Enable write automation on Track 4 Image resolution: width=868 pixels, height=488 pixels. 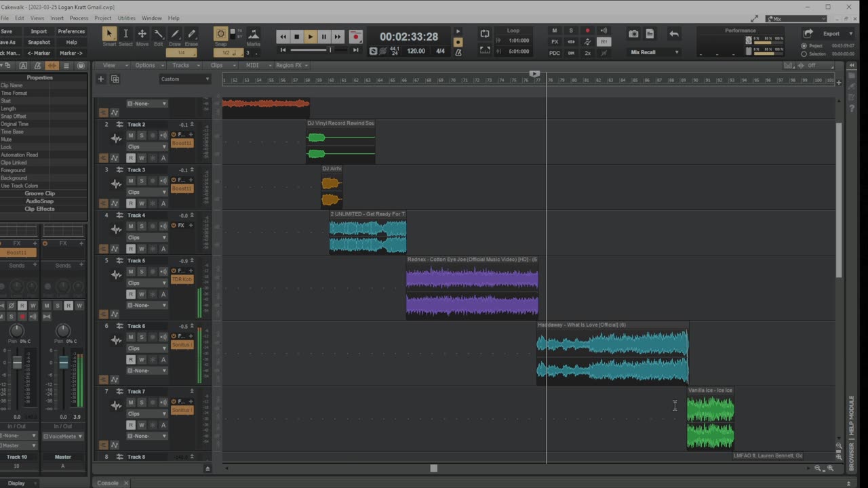click(x=142, y=249)
